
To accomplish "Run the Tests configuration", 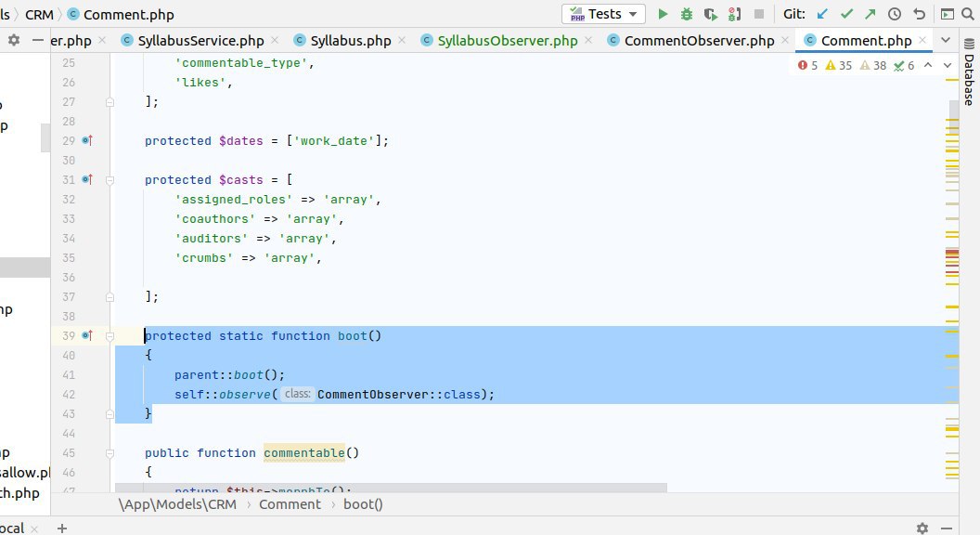I will 663,14.
